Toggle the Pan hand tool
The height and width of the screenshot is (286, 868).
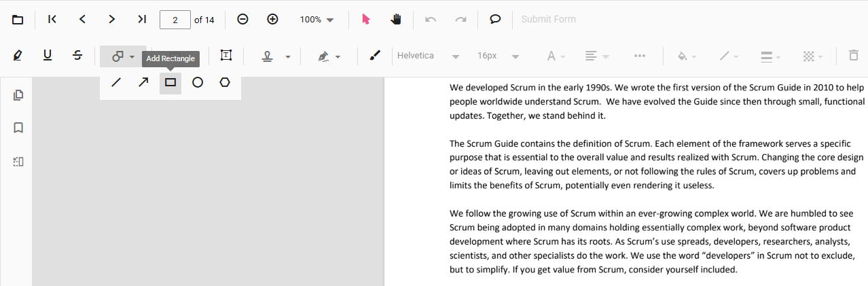396,20
